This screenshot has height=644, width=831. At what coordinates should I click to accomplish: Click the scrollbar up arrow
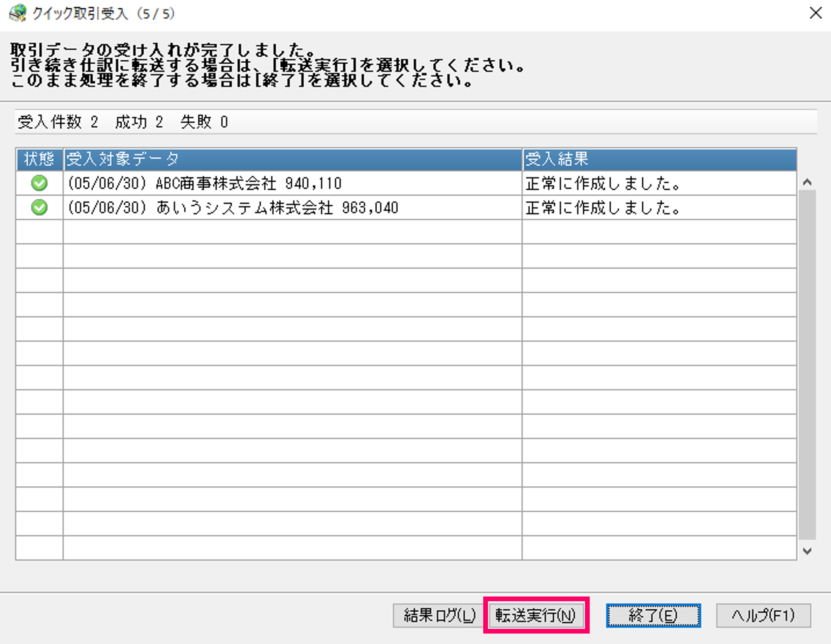click(807, 182)
